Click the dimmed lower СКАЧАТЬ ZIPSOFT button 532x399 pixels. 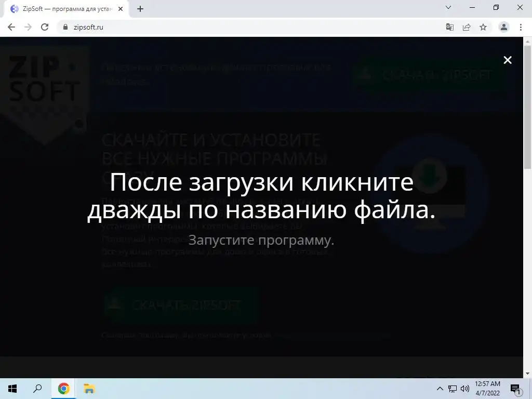(181, 305)
